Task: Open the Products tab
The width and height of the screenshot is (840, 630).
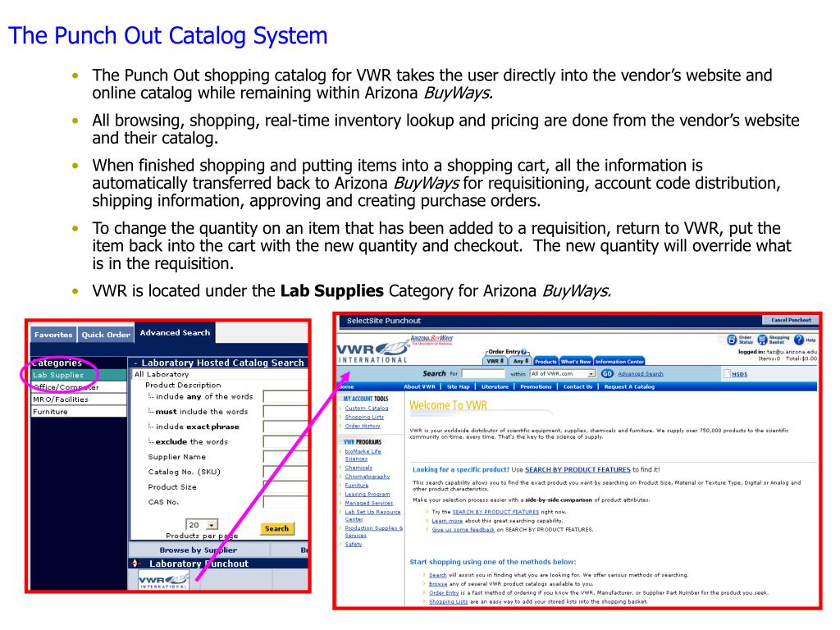Action: tap(546, 362)
